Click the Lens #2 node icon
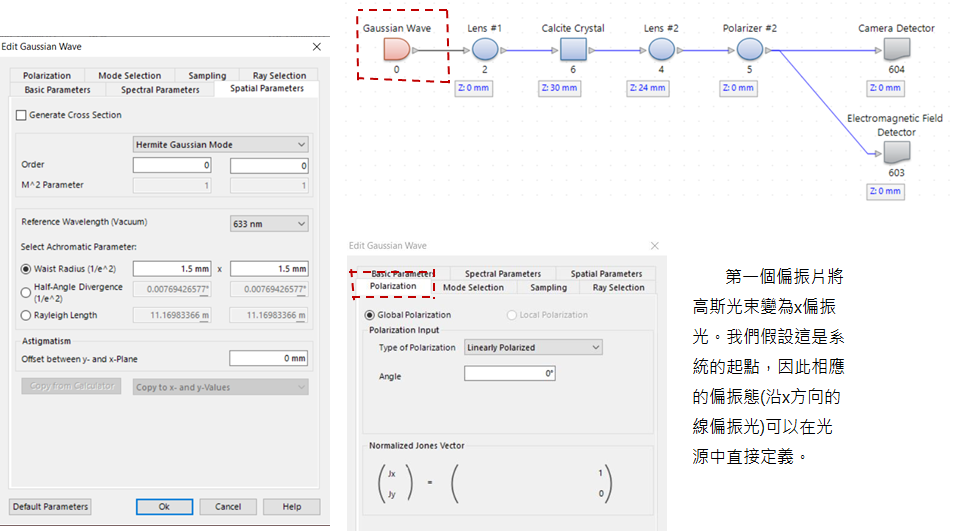This screenshot has width=953, height=531. pos(661,49)
